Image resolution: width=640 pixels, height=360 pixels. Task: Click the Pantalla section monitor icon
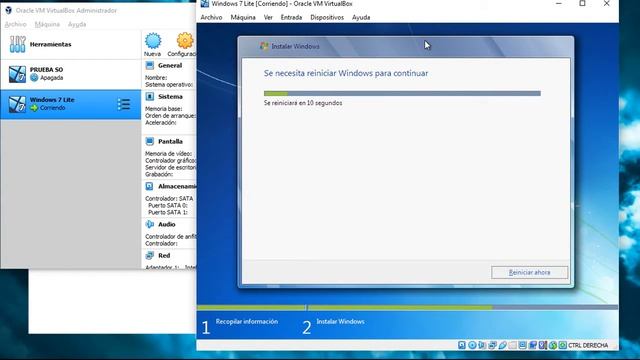(150, 141)
